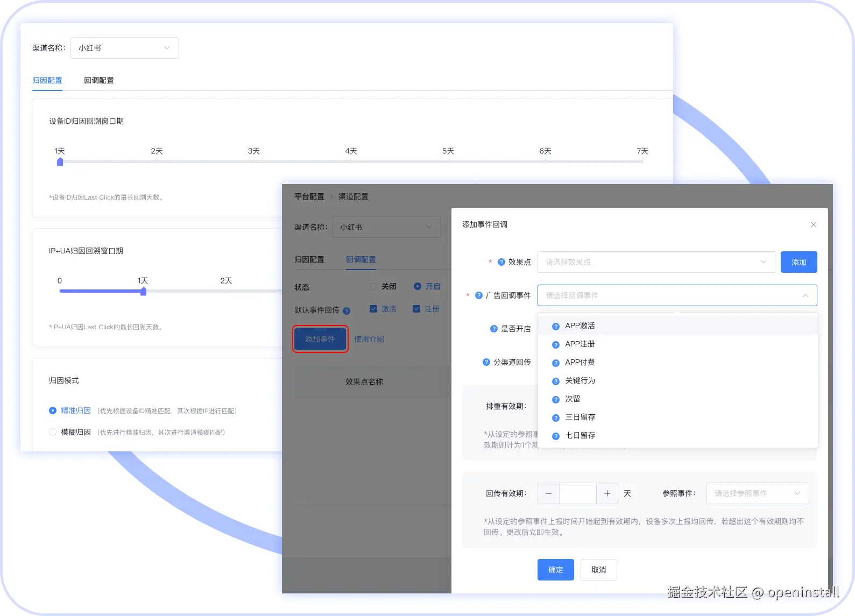
Task: Click the 取消 cancel button
Action: pos(599,570)
